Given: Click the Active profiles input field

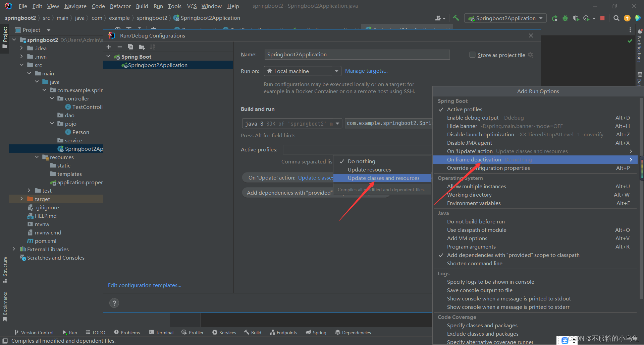Looking at the screenshot, I should point(358,149).
